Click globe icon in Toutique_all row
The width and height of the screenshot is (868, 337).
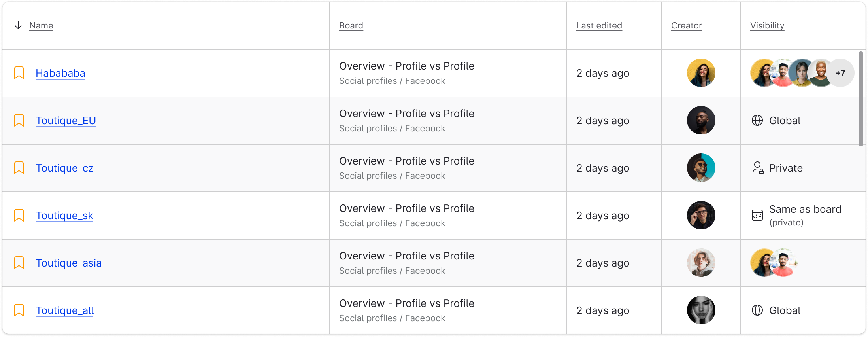pos(757,310)
